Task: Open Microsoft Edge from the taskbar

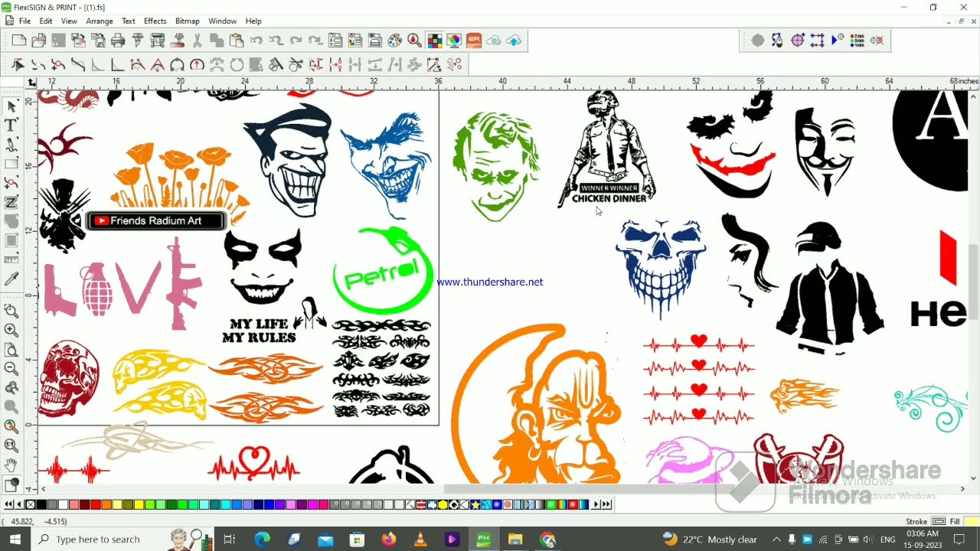Action: pos(262,540)
